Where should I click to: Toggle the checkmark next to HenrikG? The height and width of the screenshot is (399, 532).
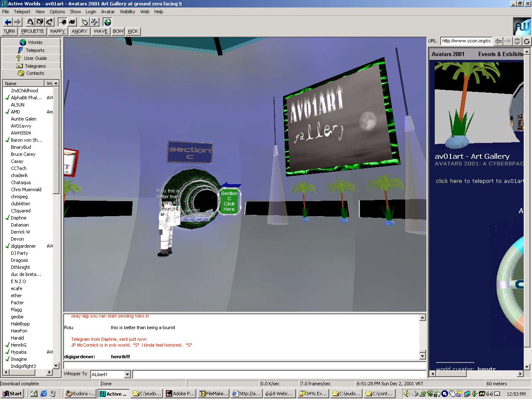click(x=7, y=345)
